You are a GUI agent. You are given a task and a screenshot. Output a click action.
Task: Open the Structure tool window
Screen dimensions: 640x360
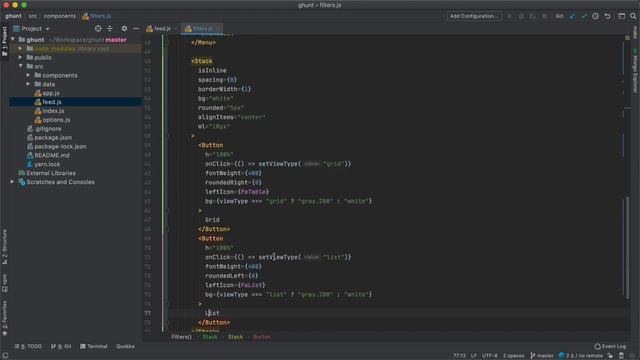4,247
